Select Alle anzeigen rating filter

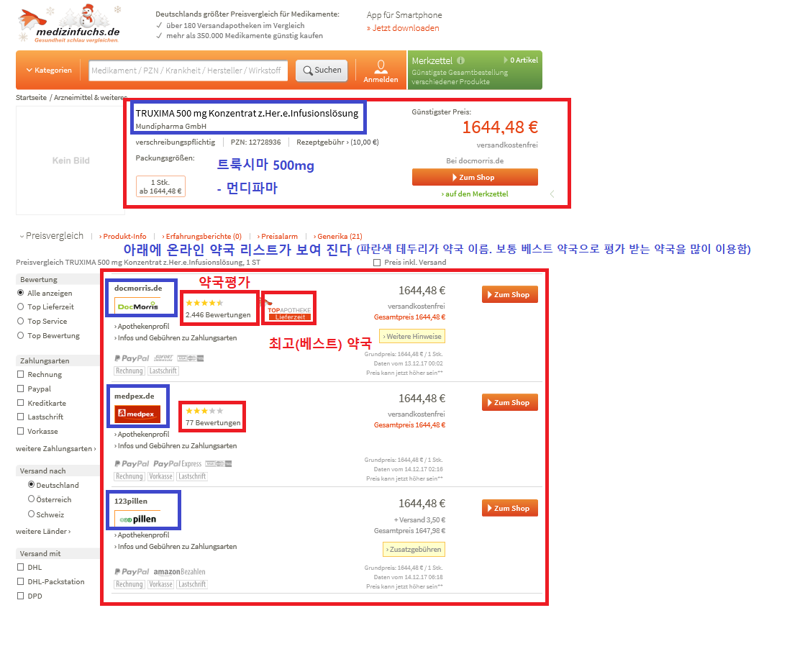click(x=21, y=293)
